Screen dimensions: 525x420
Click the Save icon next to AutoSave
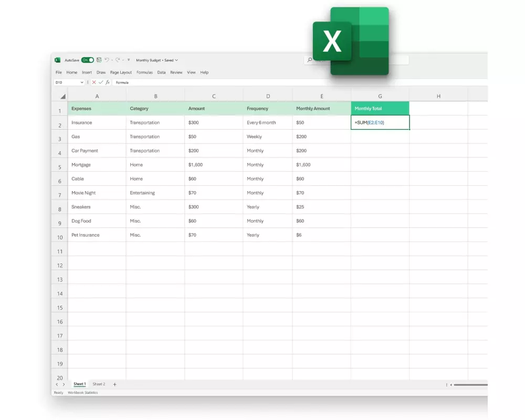(99, 60)
